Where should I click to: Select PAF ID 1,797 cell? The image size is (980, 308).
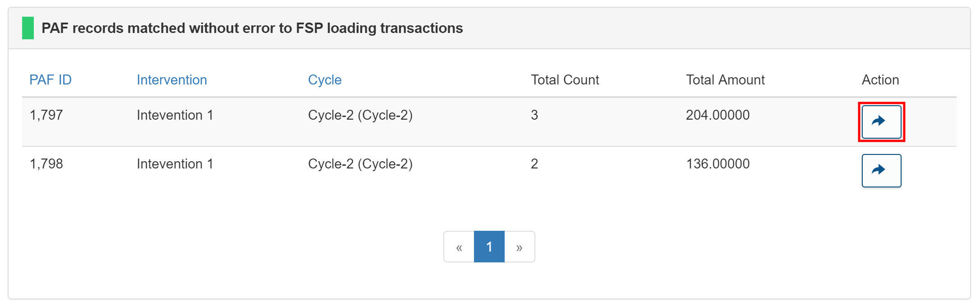click(x=46, y=115)
